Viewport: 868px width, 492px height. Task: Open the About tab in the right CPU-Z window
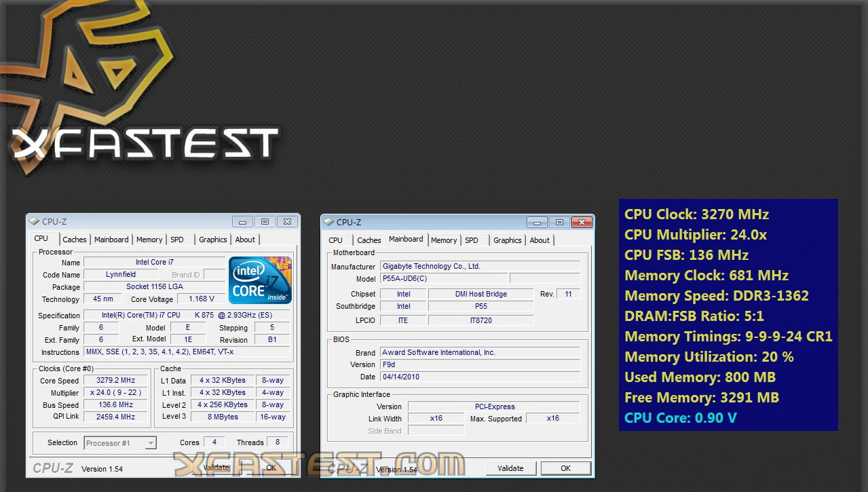540,240
